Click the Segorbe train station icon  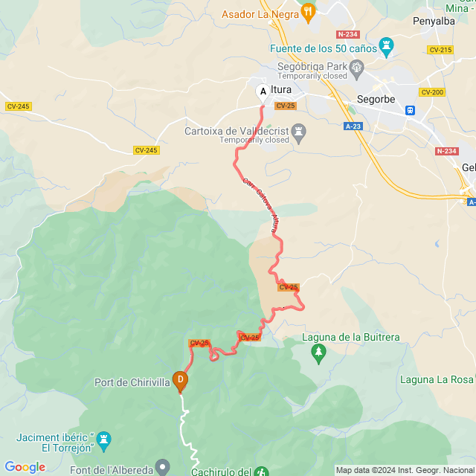tap(410, 110)
